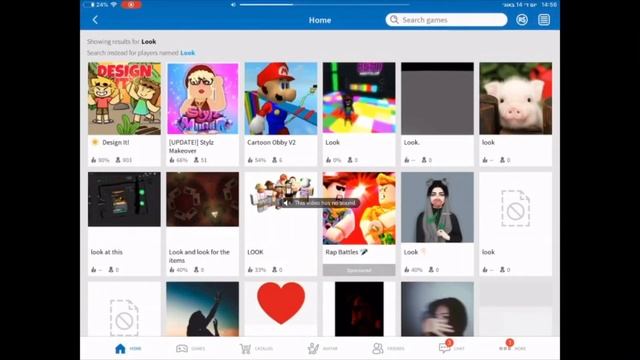Adjust the volume slider at top
Image resolution: width=640 pixels, height=360 pixels.
click(x=324, y=4)
